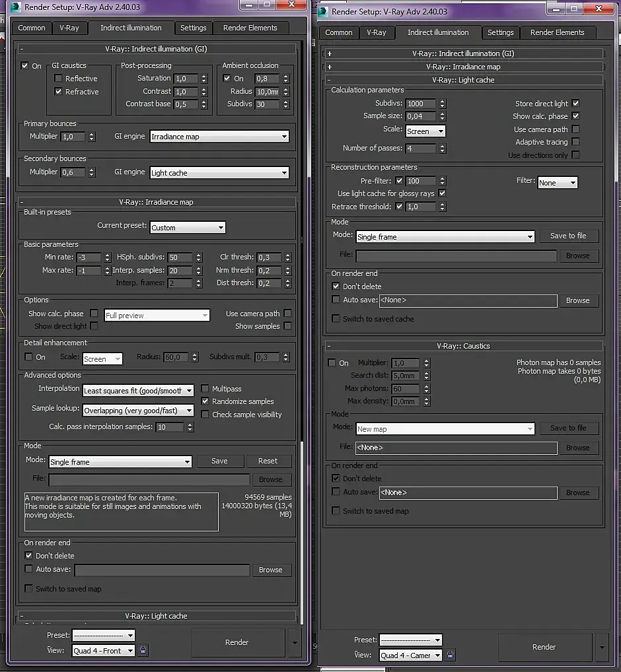Open the Current preset dropdown
The width and height of the screenshot is (621, 672).
pos(188,228)
